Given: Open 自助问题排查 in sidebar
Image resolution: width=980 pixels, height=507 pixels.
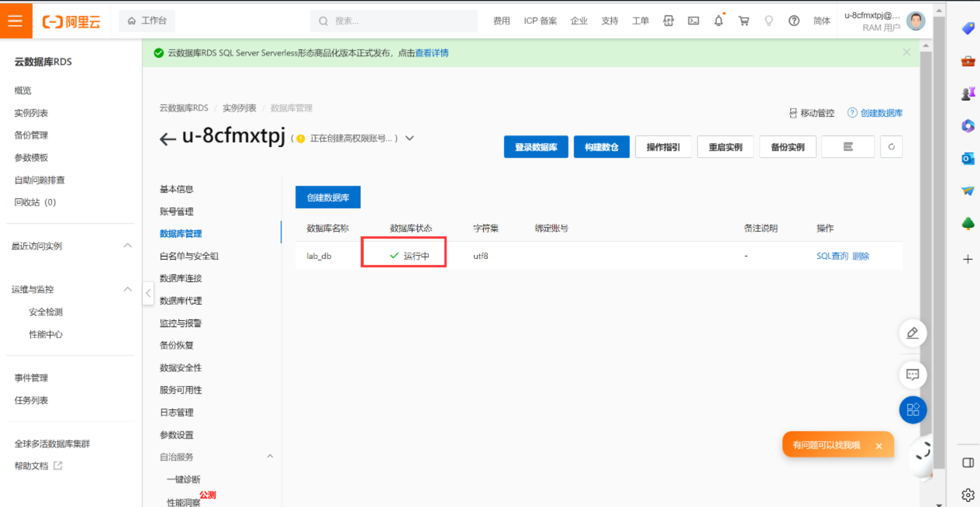Looking at the screenshot, I should pos(40,180).
